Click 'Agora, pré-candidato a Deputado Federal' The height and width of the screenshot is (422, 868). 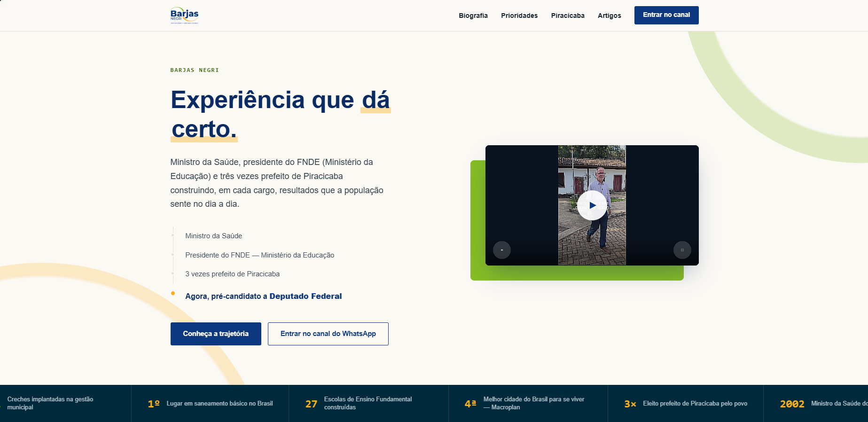pyautogui.click(x=264, y=296)
